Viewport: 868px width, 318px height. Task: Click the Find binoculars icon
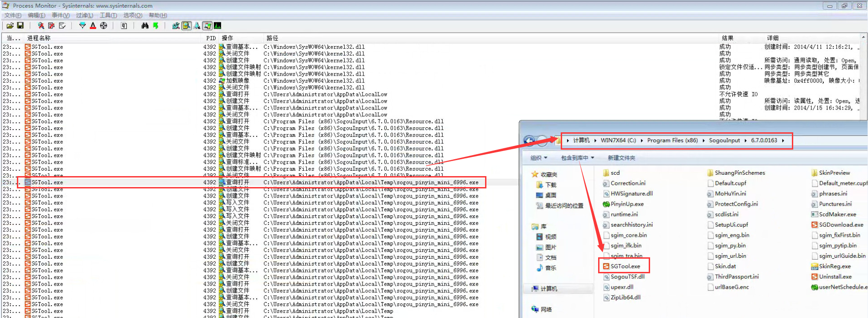click(145, 26)
